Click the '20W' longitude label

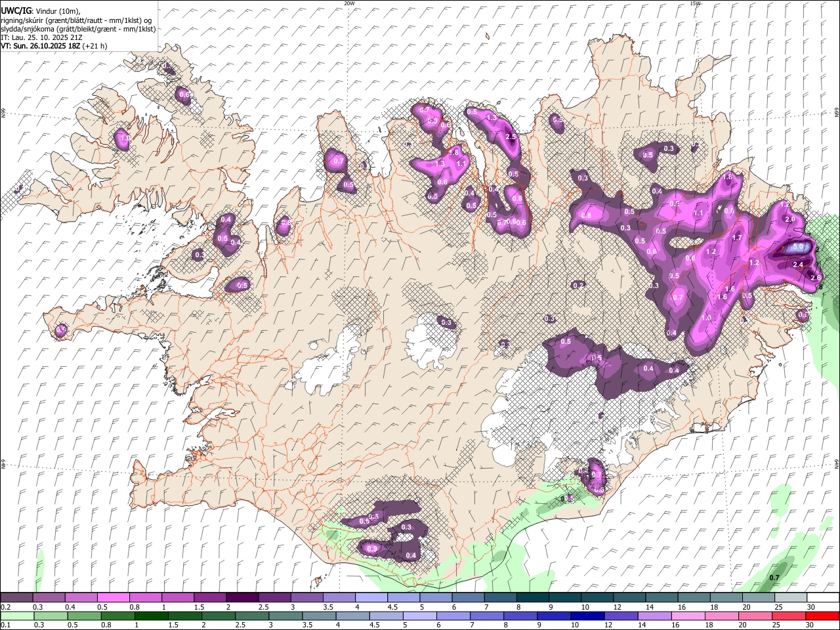[x=349, y=3]
